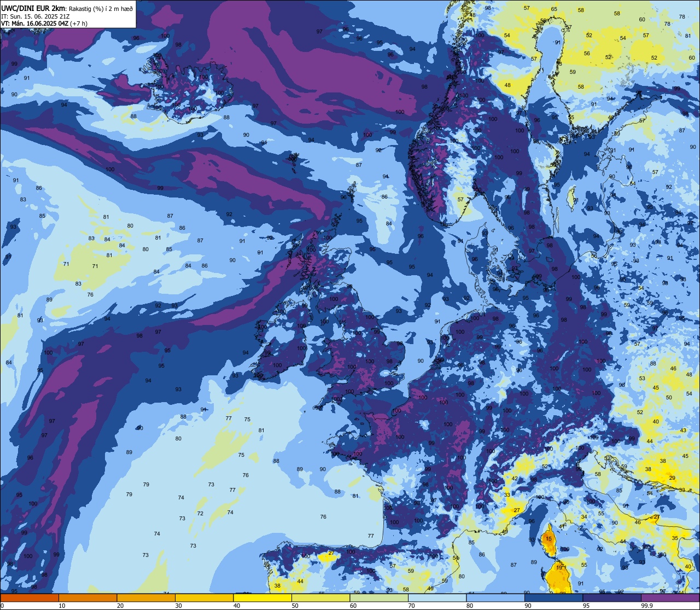Click the amber legend swatch for 30 to 40

204,597
